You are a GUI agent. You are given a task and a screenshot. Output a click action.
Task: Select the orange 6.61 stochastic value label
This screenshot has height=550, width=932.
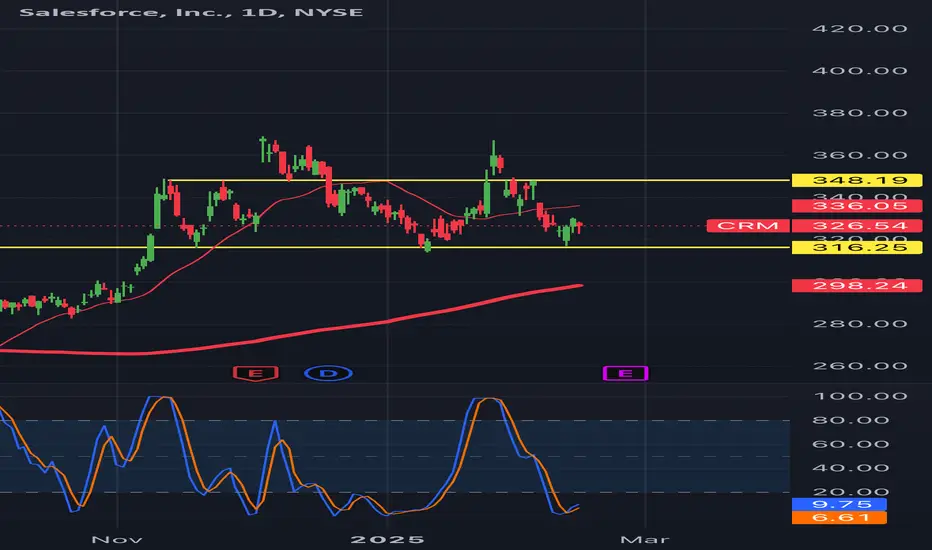[839, 517]
